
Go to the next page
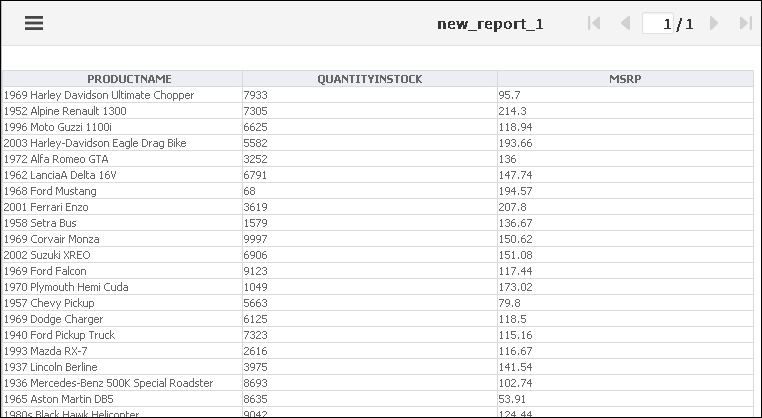[x=713, y=23]
